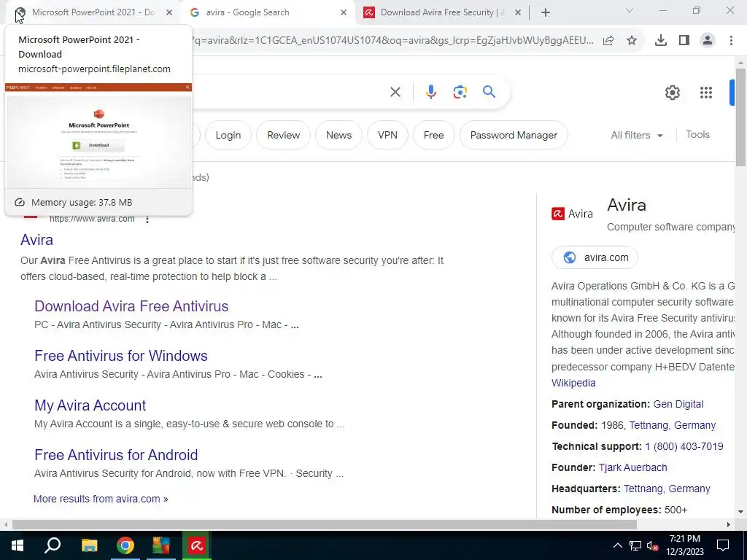
Task: Open Chrome downloads tray
Action: [660, 41]
